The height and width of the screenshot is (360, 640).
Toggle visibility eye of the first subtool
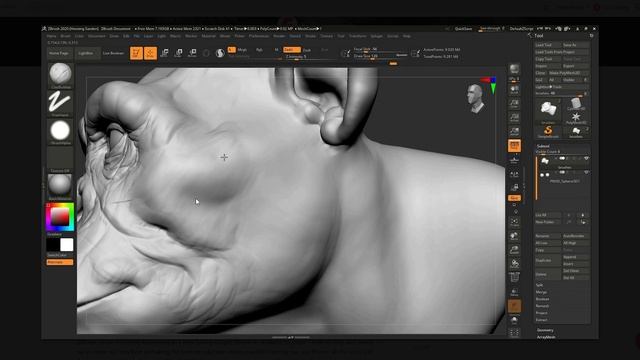(x=586, y=158)
